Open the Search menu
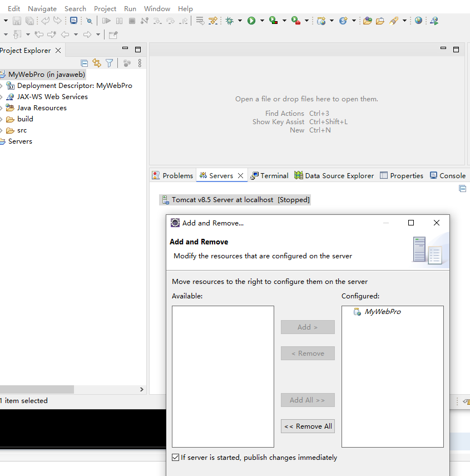This screenshot has height=476, width=470. pos(75,9)
